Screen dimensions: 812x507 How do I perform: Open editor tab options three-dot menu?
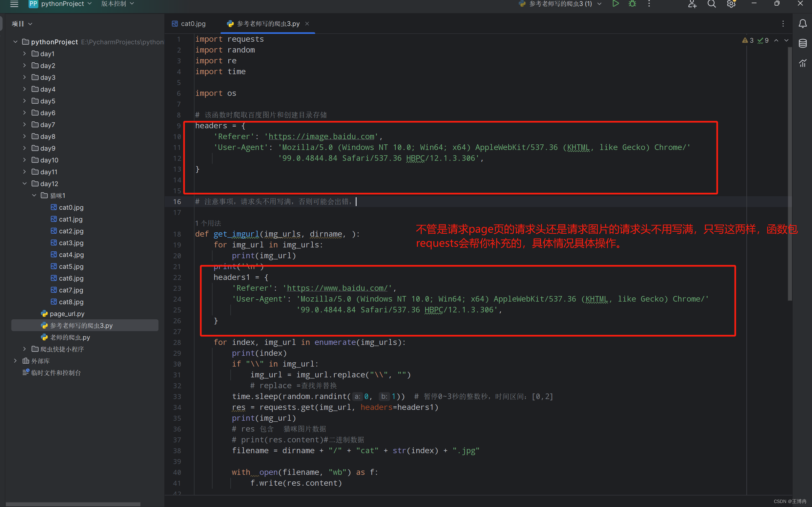783,24
